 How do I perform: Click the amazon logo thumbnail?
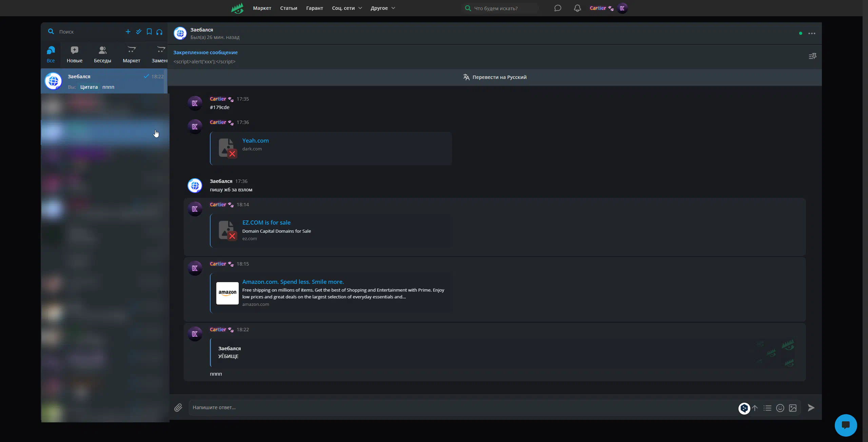[227, 293]
